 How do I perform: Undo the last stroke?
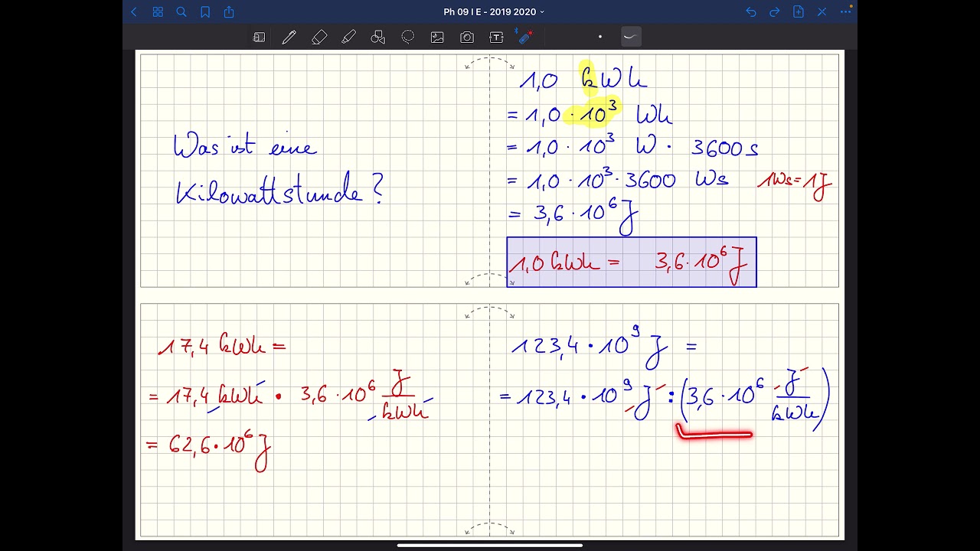tap(751, 12)
